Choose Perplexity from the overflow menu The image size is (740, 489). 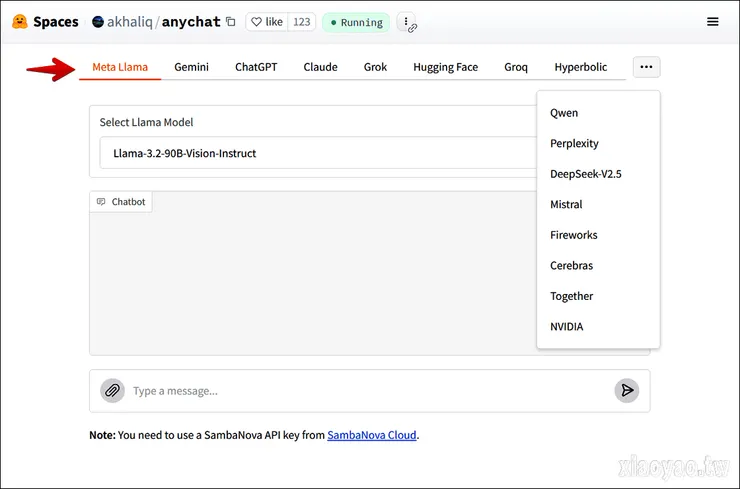(574, 144)
